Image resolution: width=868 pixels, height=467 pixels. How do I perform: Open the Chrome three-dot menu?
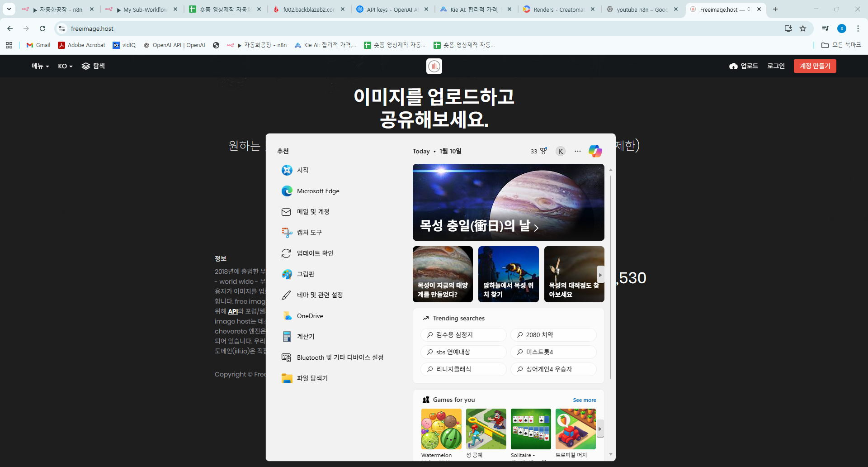(858, 29)
